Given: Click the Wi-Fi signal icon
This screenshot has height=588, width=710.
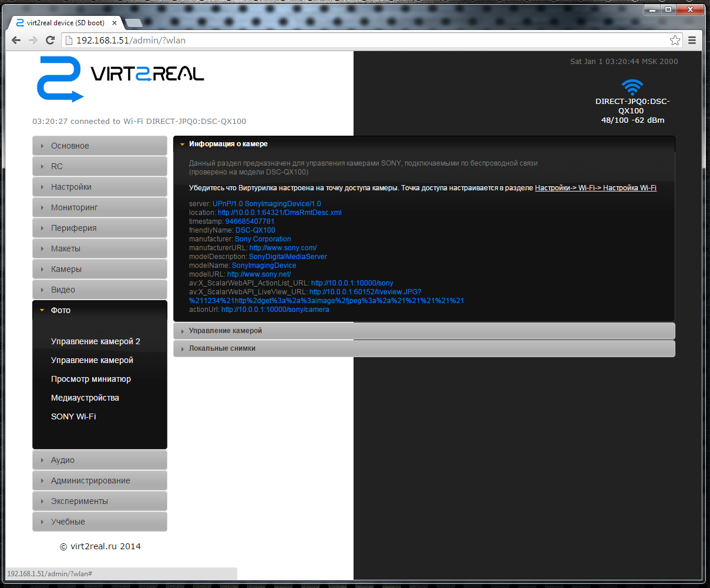Looking at the screenshot, I should (x=632, y=87).
